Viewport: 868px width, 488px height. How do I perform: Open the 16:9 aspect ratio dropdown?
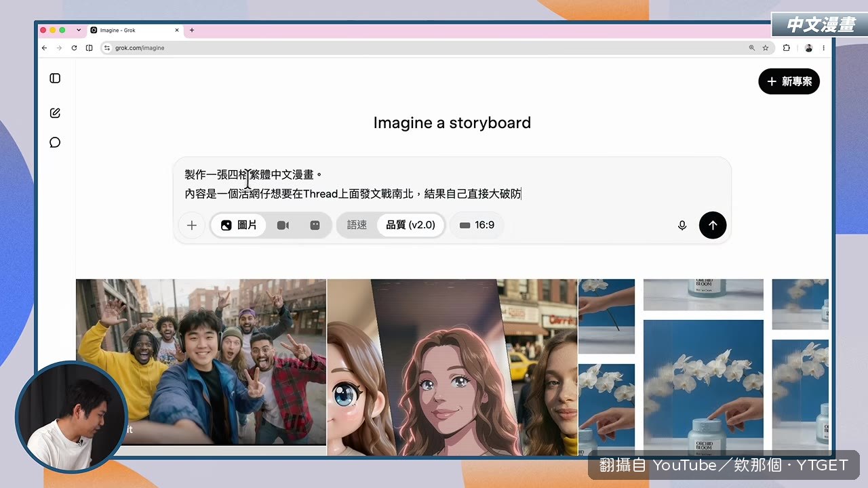(477, 225)
